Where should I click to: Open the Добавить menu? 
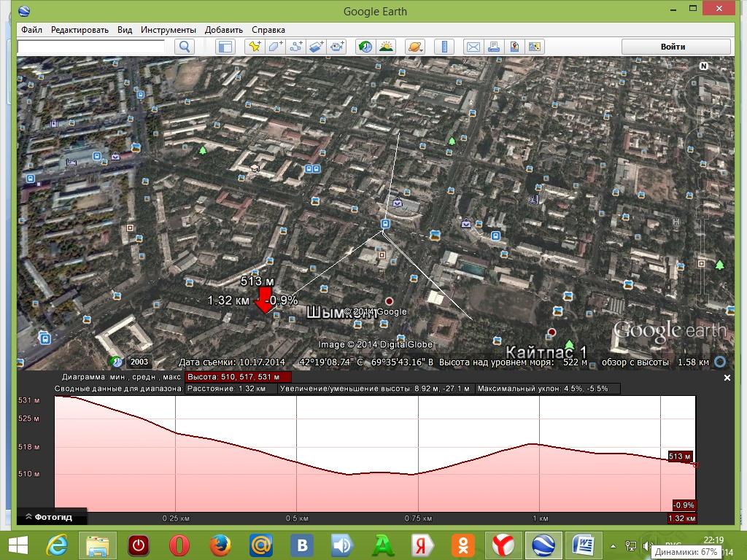point(223,29)
